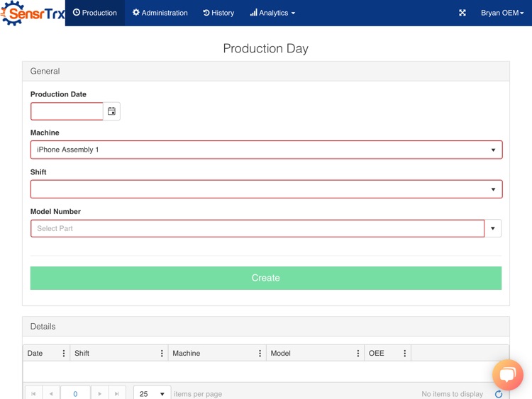Sort by Date column header
This screenshot has height=399, width=532.
click(x=35, y=353)
